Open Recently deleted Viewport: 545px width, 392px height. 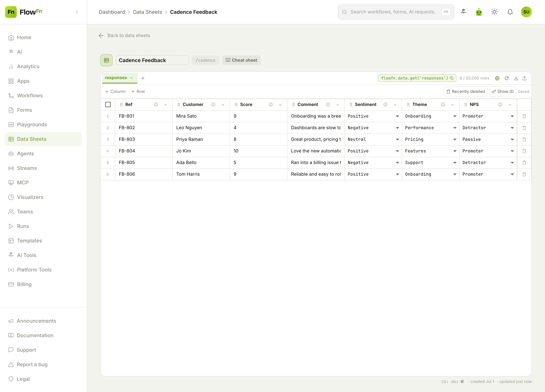pyautogui.click(x=465, y=91)
